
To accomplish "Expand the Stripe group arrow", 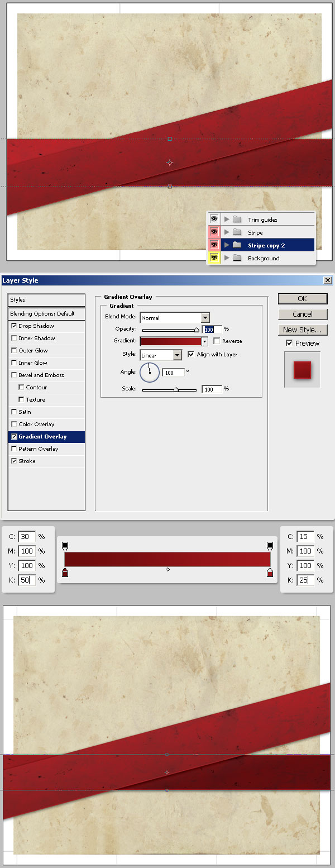I will (227, 232).
